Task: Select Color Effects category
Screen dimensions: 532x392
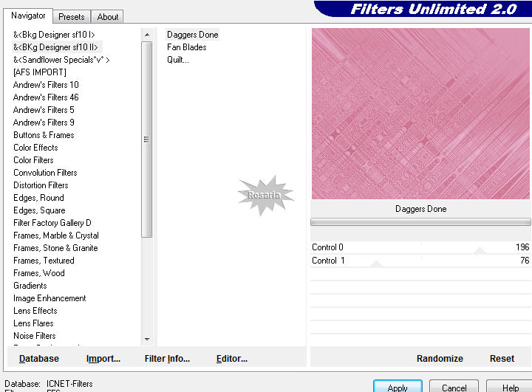Action: [35, 148]
